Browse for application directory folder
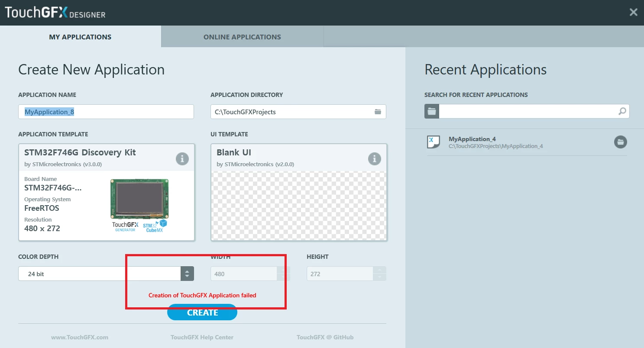Viewport: 644px width, 348px height. coord(378,112)
